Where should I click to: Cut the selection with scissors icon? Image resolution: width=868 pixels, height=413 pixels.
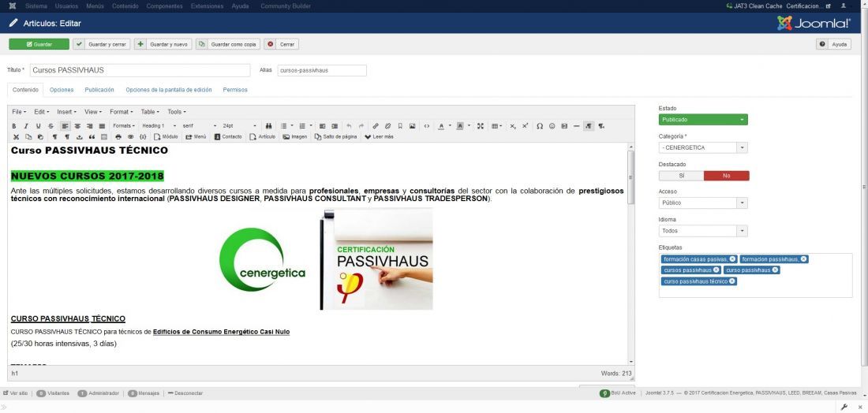(x=16, y=136)
